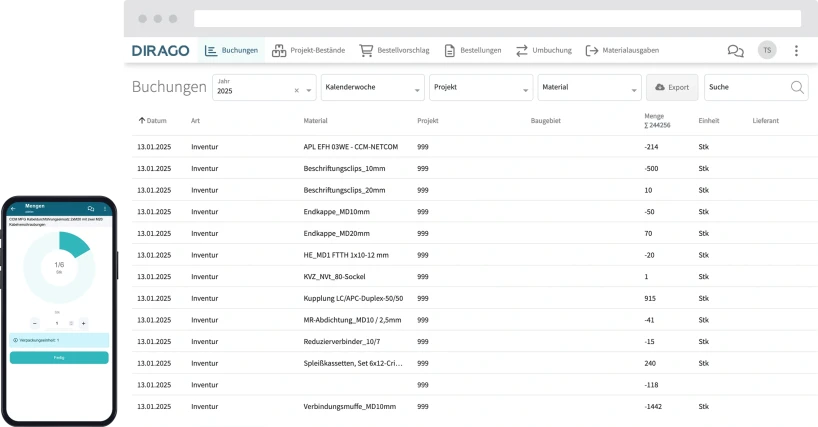Tap the Fertig button on phone

[59, 357]
